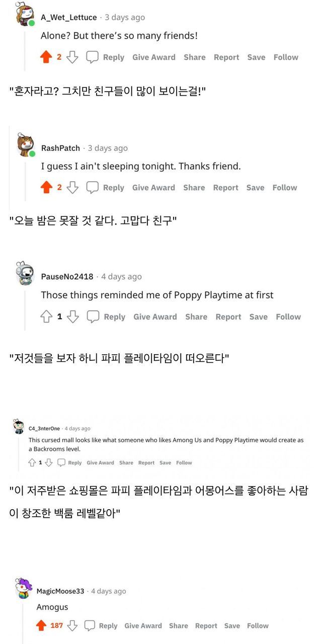Reply to MagicMoose33's Amogus comment
Screen dimensions: 322x644
click(108, 626)
